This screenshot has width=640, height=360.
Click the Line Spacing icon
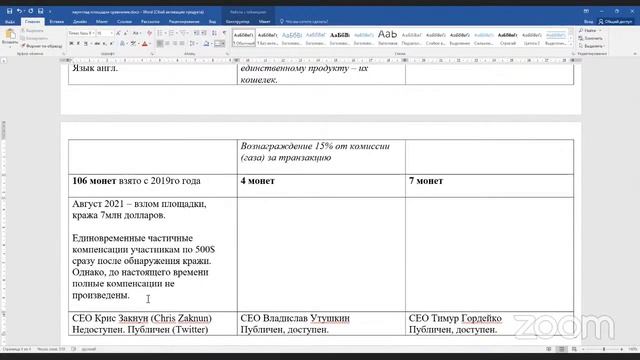192,43
